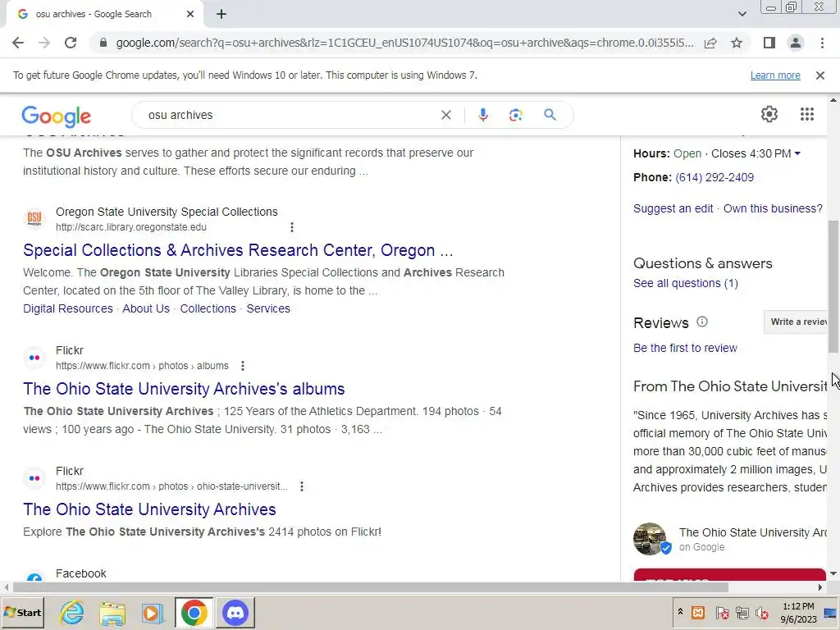Click Own this business? link
The width and height of the screenshot is (840, 630).
point(773,208)
